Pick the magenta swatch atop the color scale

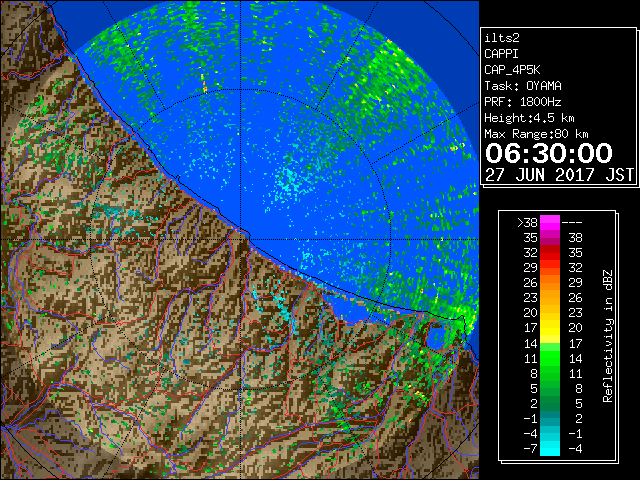pyautogui.click(x=550, y=223)
